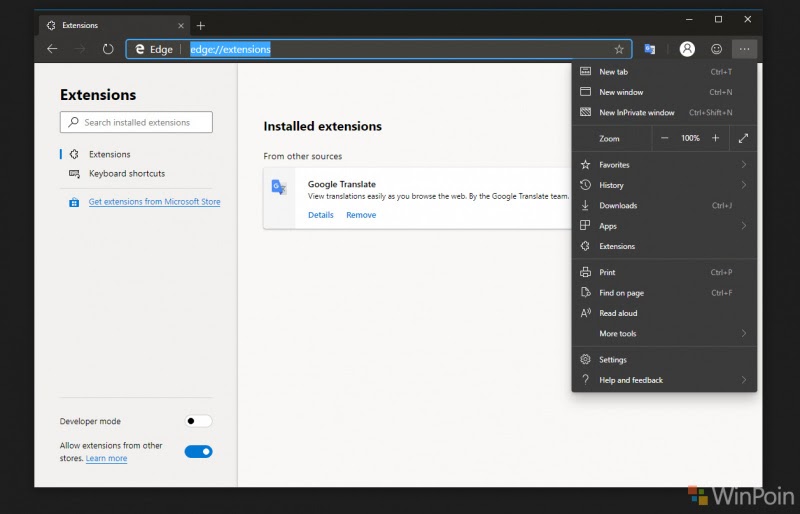
Task: Choose Print from menu
Action: pos(664,273)
